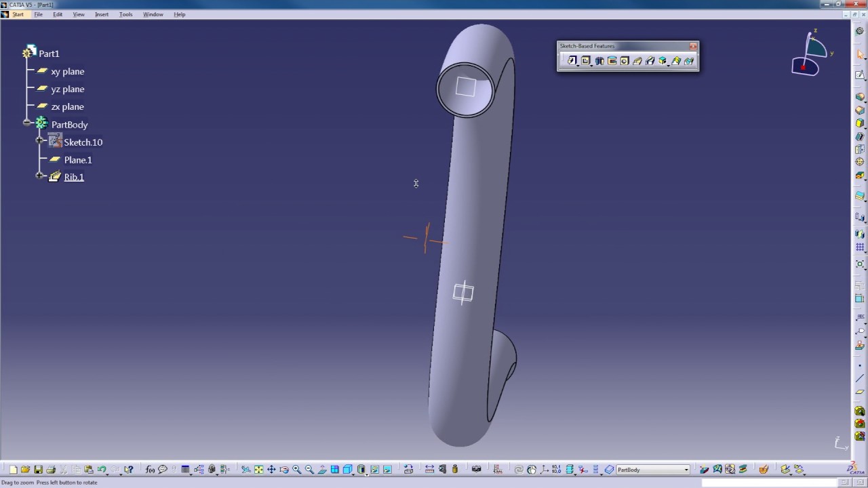868x488 pixels.
Task: Open the file with folder icon
Action: coord(25,470)
